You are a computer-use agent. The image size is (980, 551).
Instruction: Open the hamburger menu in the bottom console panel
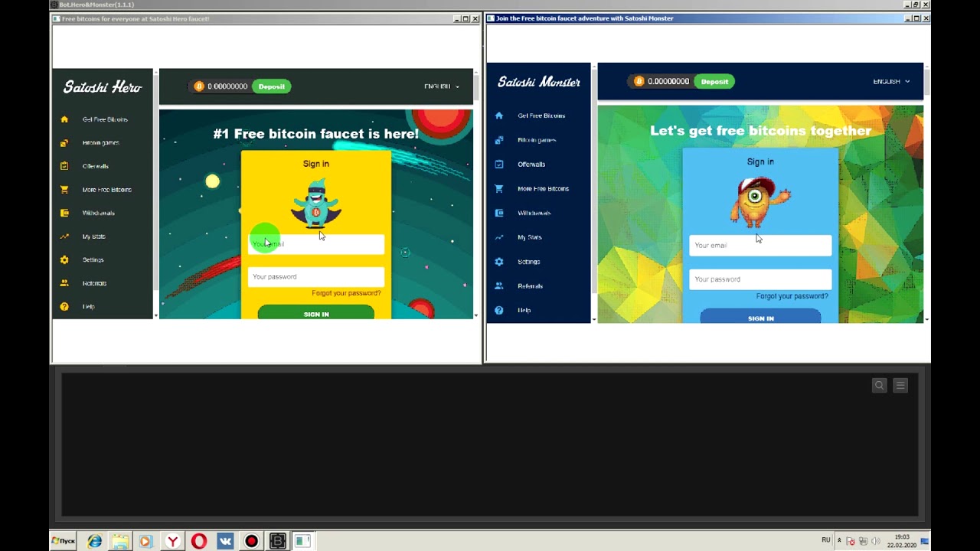900,386
